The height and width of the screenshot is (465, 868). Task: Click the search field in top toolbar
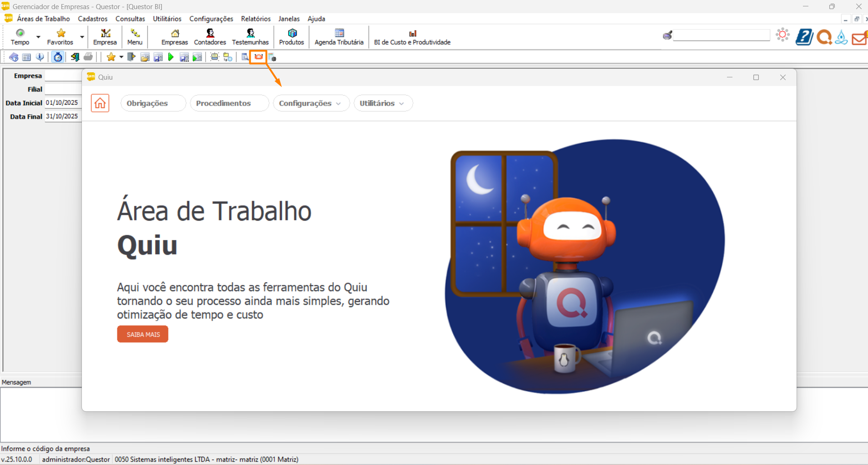pyautogui.click(x=721, y=35)
